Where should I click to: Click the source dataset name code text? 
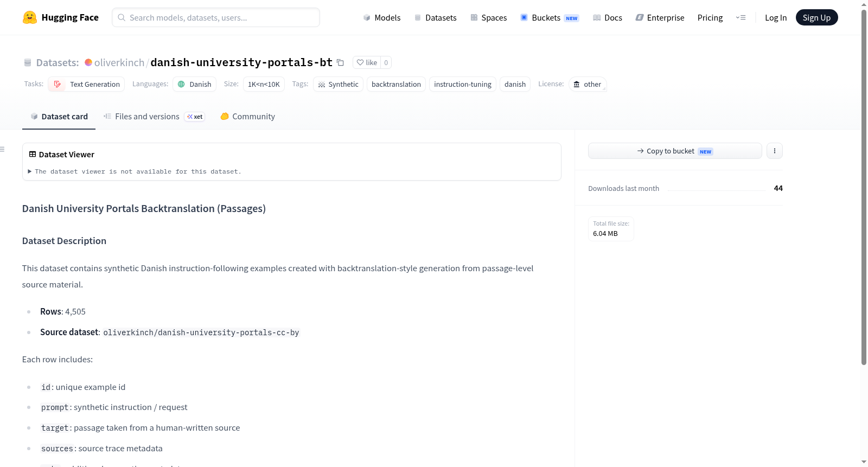[201, 332]
